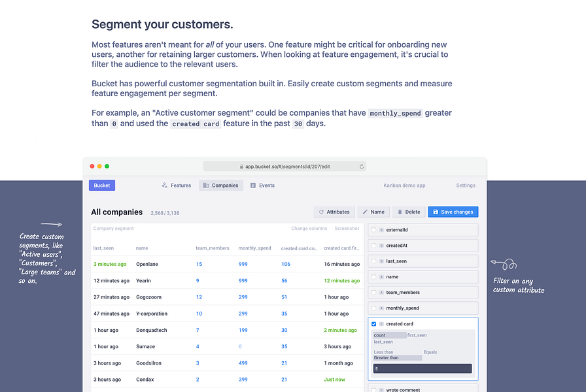Click the Change columns link
The width and height of the screenshot is (586, 392).
(x=309, y=229)
